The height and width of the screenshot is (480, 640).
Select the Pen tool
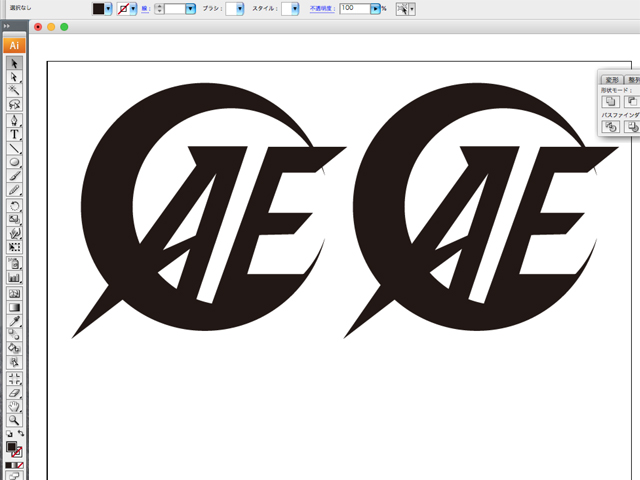tap(14, 120)
